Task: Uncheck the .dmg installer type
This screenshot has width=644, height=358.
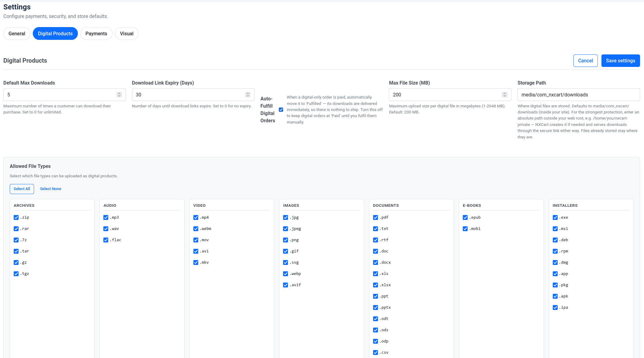Action: click(555, 262)
